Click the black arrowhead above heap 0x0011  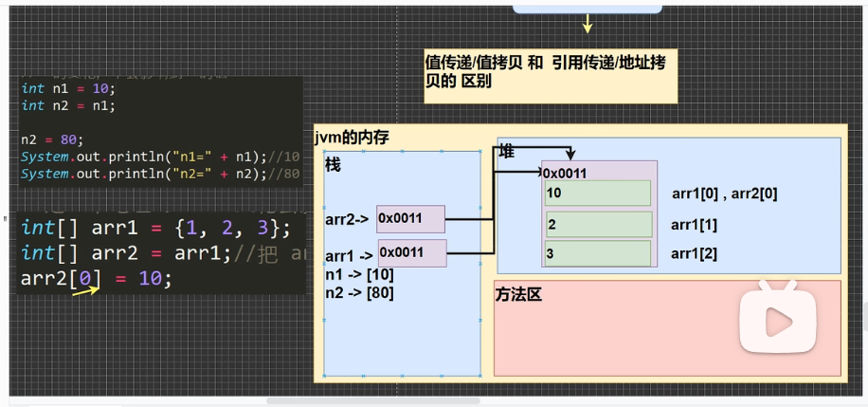click(x=570, y=155)
